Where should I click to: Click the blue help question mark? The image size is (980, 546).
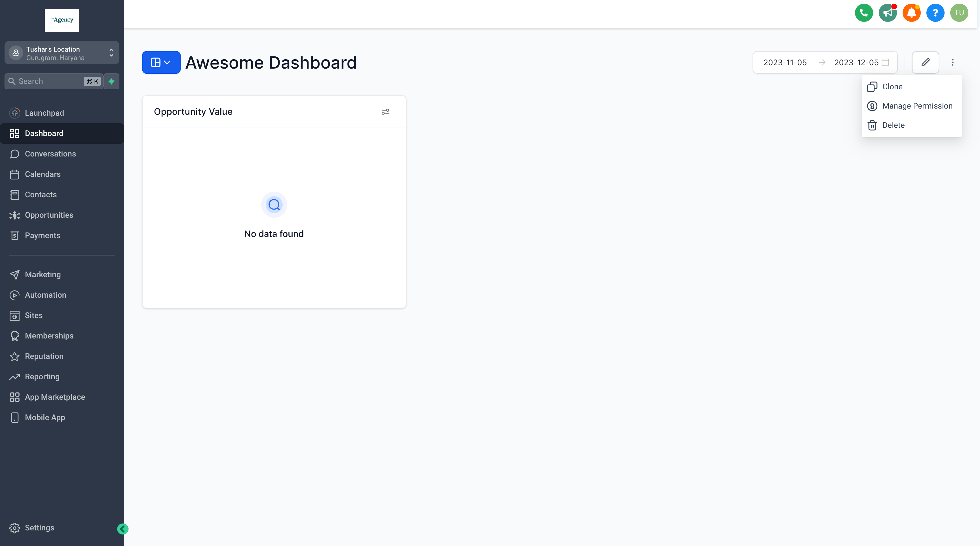[935, 13]
